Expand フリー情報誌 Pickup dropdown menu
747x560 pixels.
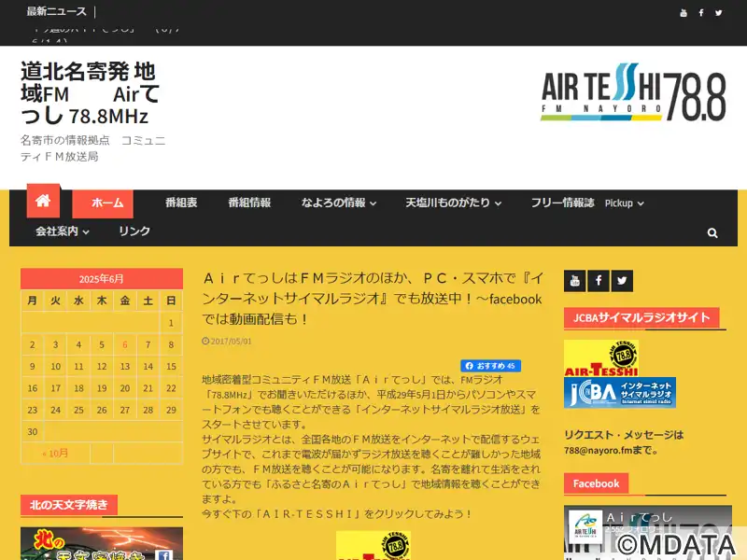587,203
